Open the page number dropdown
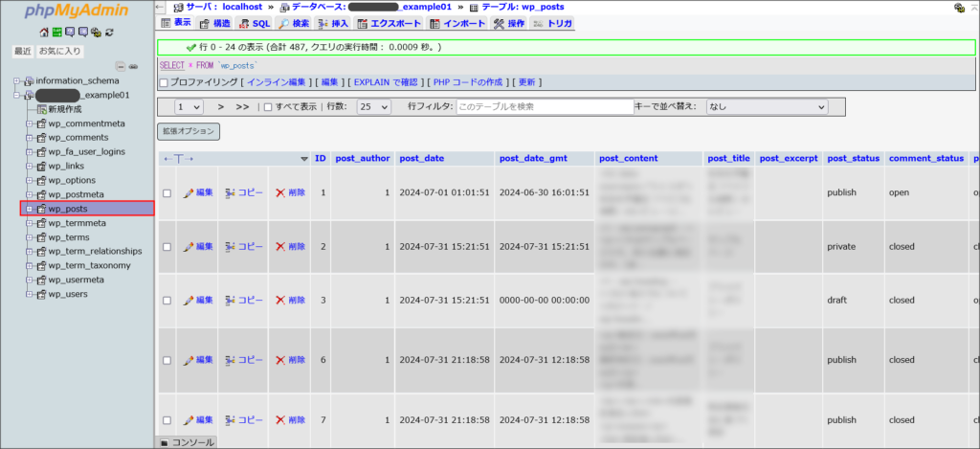980x449 pixels. (x=189, y=107)
